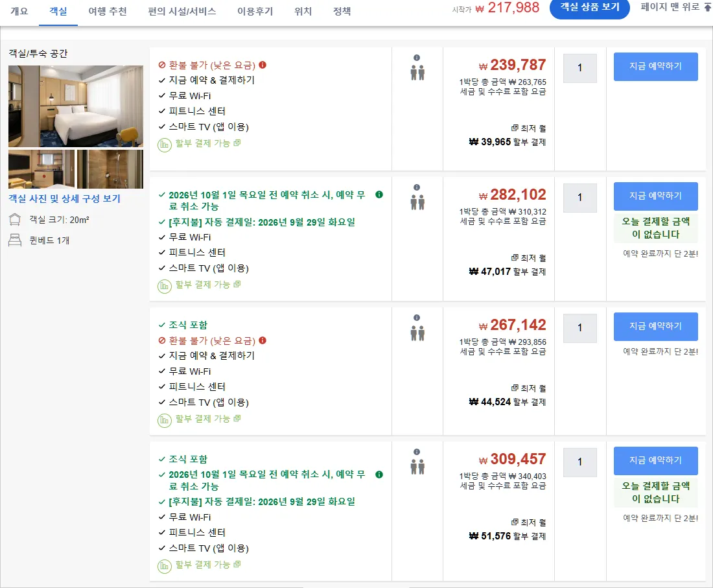Click occupancy info icon for 239,787 room
This screenshot has height=588, width=713.
tap(417, 58)
